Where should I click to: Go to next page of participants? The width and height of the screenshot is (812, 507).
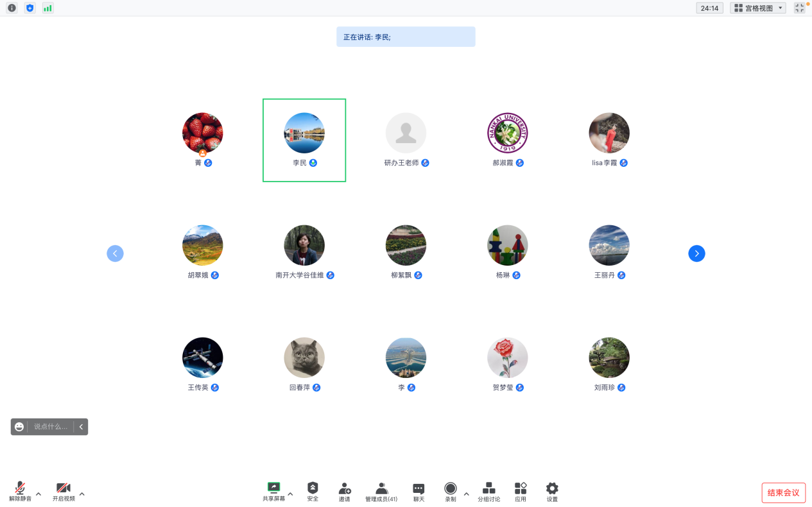[x=696, y=253]
